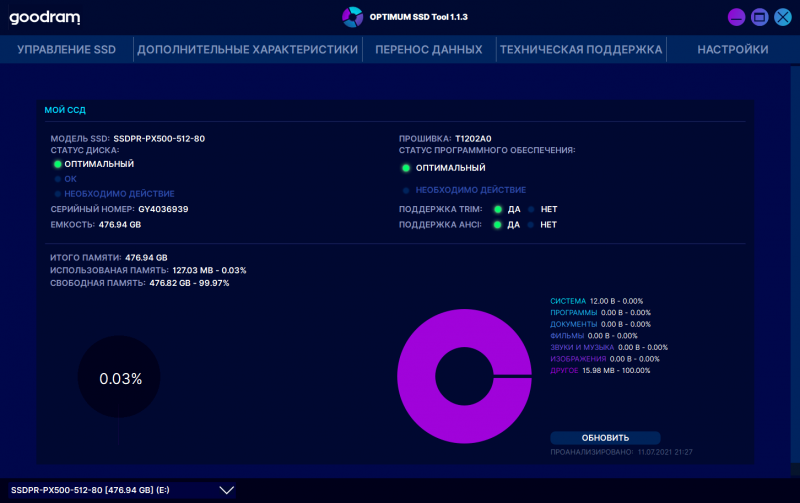
Task: Click the 0.03% usage circle gauge
Action: coord(119,376)
